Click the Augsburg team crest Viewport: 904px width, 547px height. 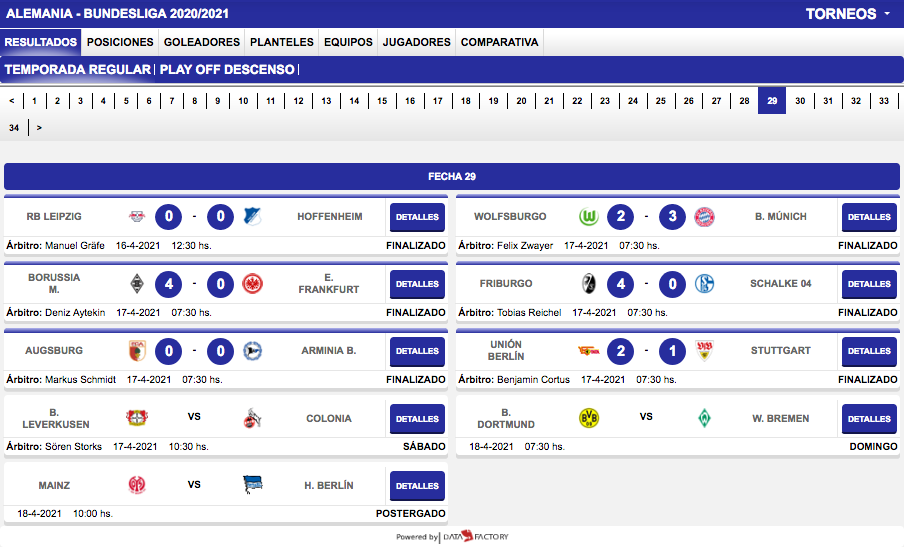point(137,350)
